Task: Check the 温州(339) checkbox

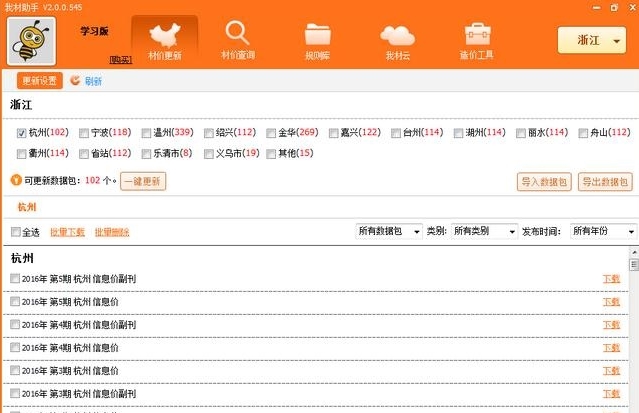Action: 146,133
